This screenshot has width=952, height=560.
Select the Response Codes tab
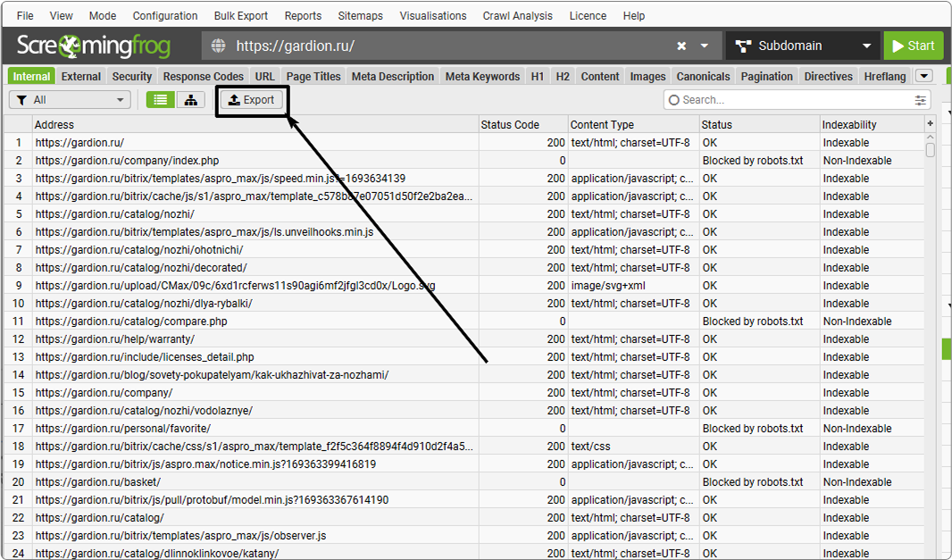tap(204, 77)
